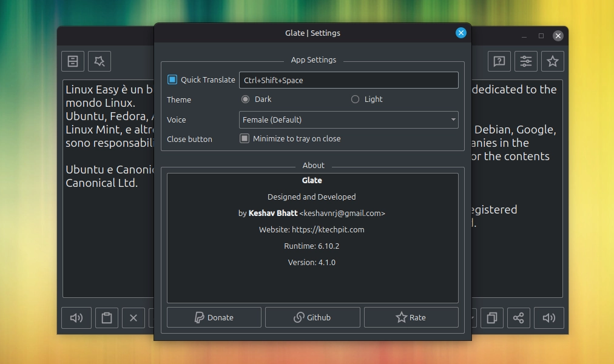Select the Light theme radio button

354,99
